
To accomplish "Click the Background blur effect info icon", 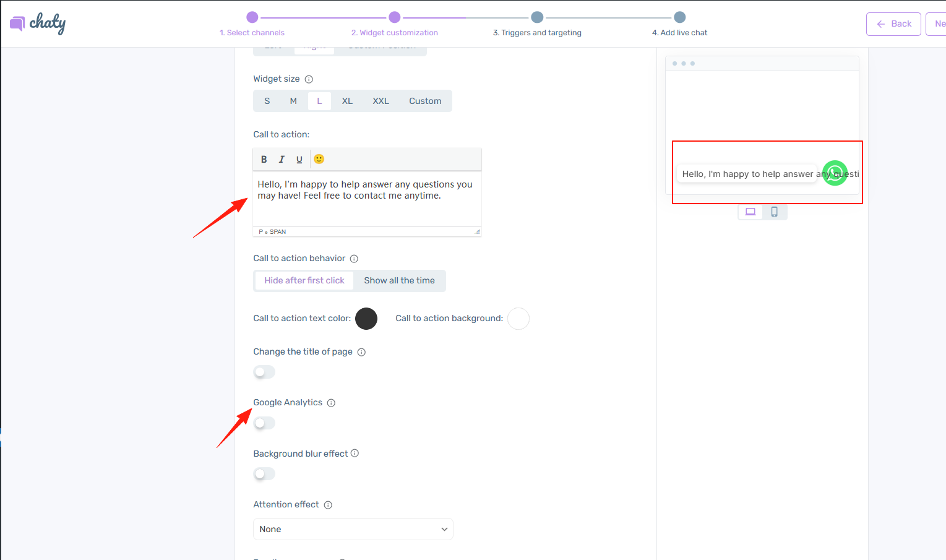I will [355, 453].
